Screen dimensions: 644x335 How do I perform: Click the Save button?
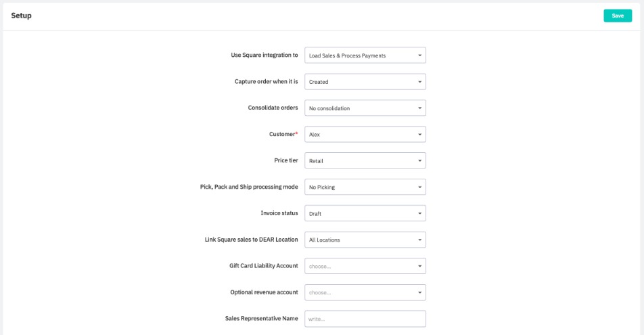pos(617,16)
